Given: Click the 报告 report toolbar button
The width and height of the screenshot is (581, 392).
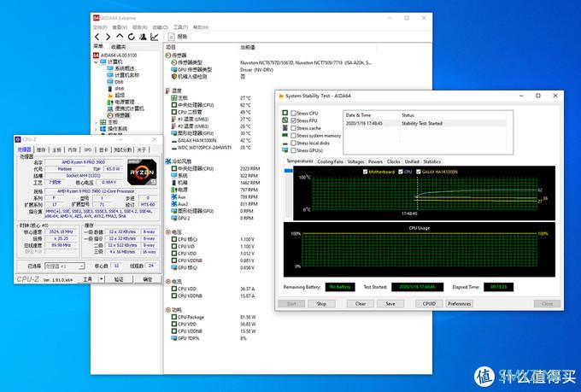Looking at the screenshot, I should (178, 37).
